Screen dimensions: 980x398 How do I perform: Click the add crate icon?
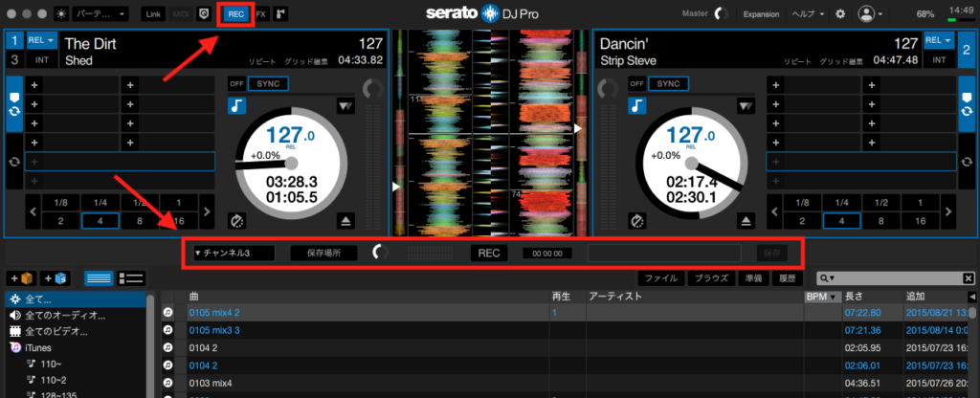coord(21,278)
